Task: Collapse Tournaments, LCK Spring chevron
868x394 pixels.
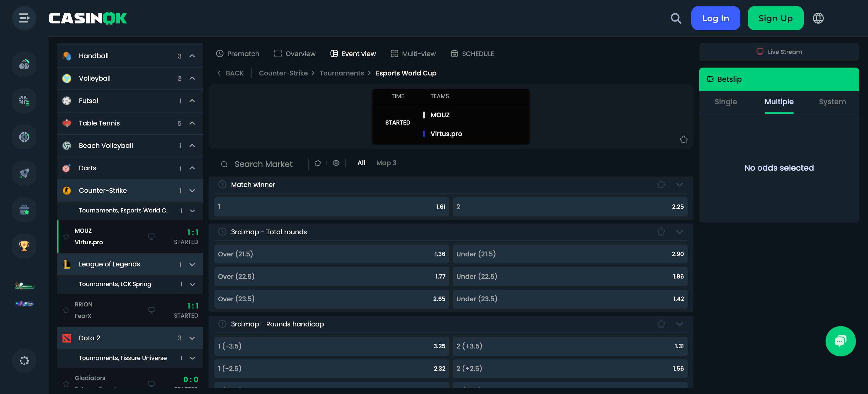Action: pyautogui.click(x=192, y=285)
